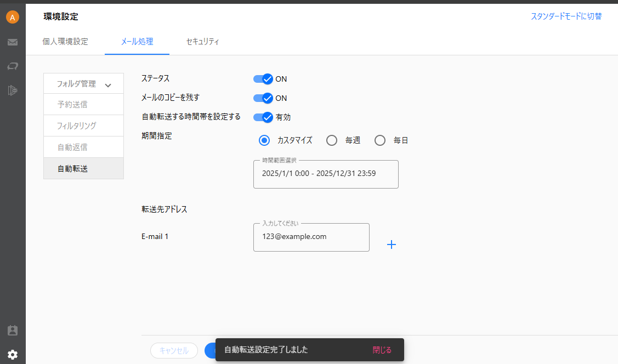Click the 自動転送設定完了しました notification text
This screenshot has height=364, width=618.
(266, 350)
